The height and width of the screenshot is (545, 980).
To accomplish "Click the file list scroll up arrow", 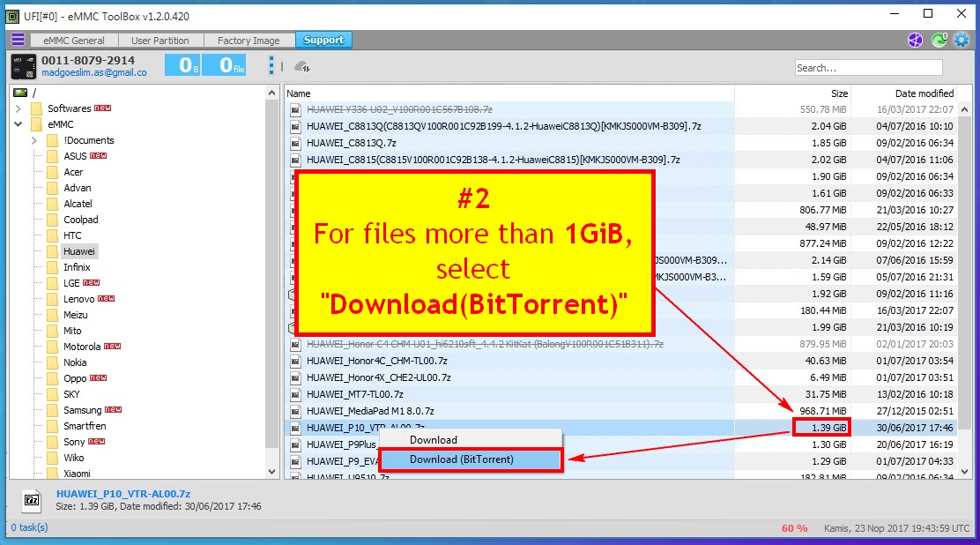I will tap(964, 109).
